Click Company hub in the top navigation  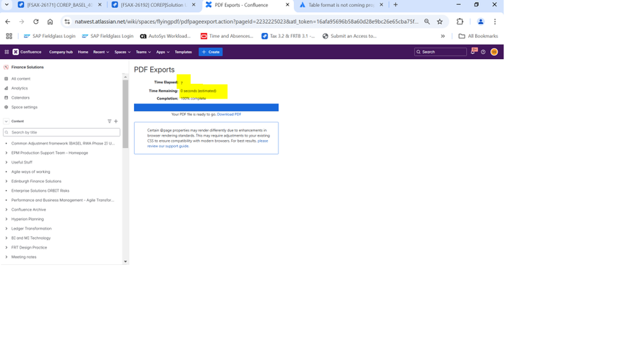pyautogui.click(x=61, y=52)
